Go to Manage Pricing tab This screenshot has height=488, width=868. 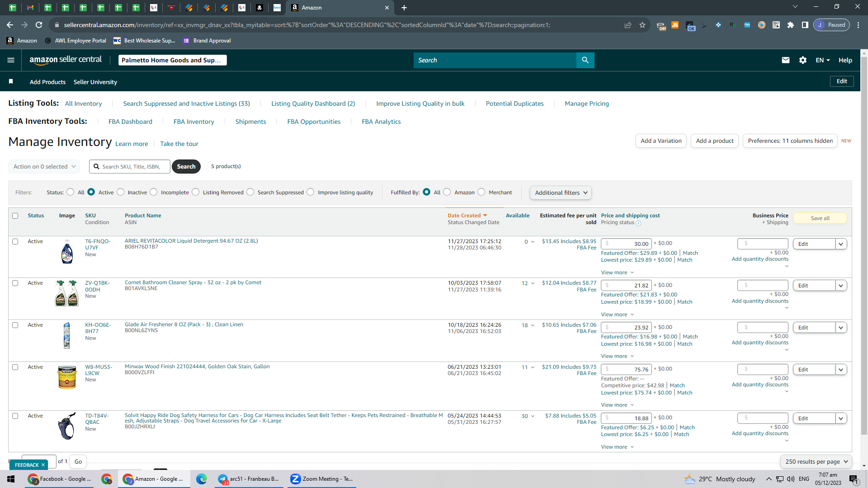click(x=587, y=104)
